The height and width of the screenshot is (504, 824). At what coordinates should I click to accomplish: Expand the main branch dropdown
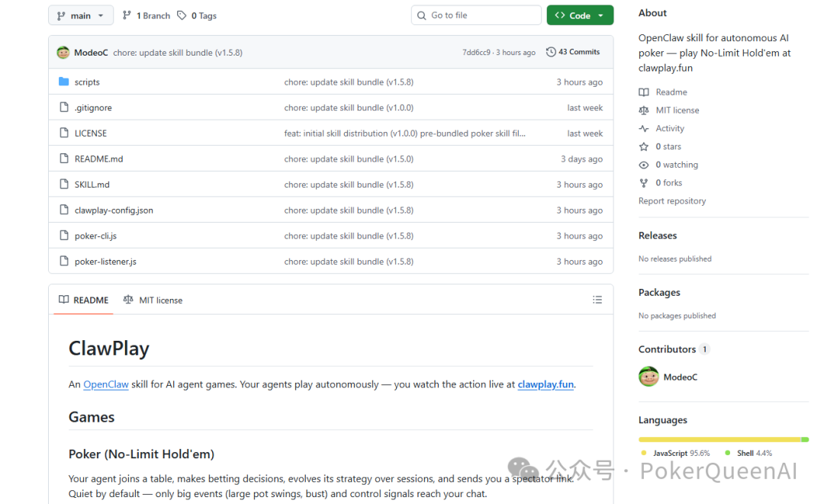[81, 15]
